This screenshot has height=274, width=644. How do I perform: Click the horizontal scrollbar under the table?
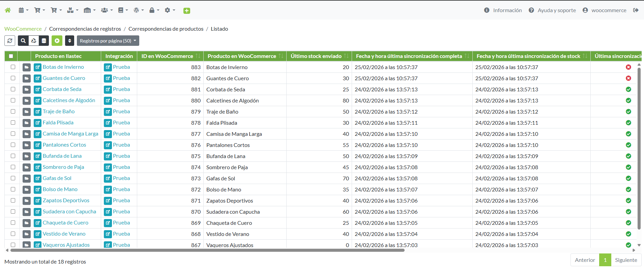(x=207, y=250)
